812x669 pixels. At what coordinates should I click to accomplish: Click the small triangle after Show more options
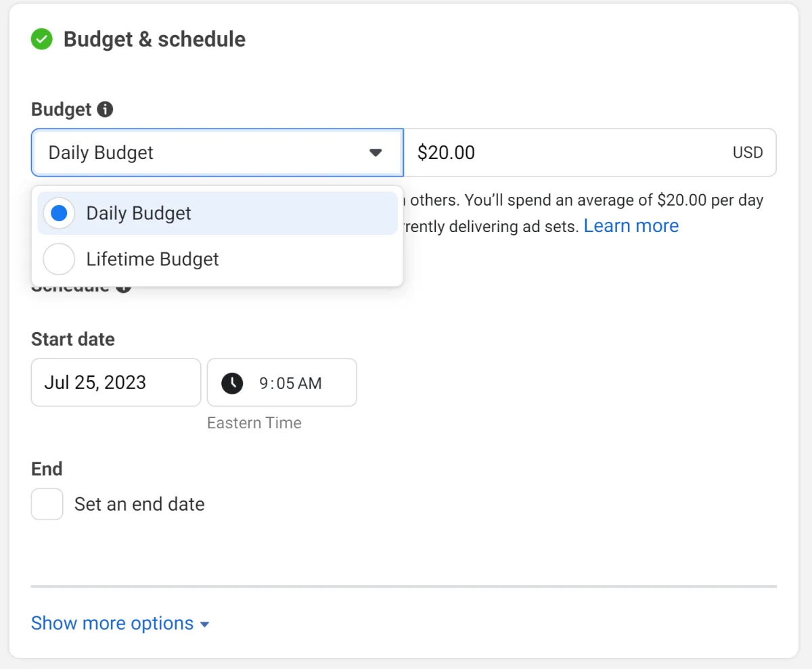click(204, 624)
